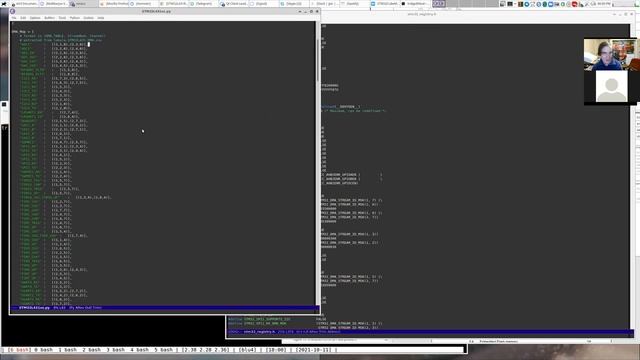The height and width of the screenshot is (360, 640).
Task: Click the blank avatar participant thumbnail
Action: [611, 86]
